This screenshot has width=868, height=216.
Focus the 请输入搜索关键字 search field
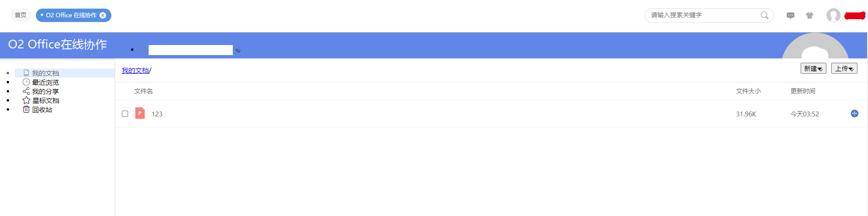(703, 15)
